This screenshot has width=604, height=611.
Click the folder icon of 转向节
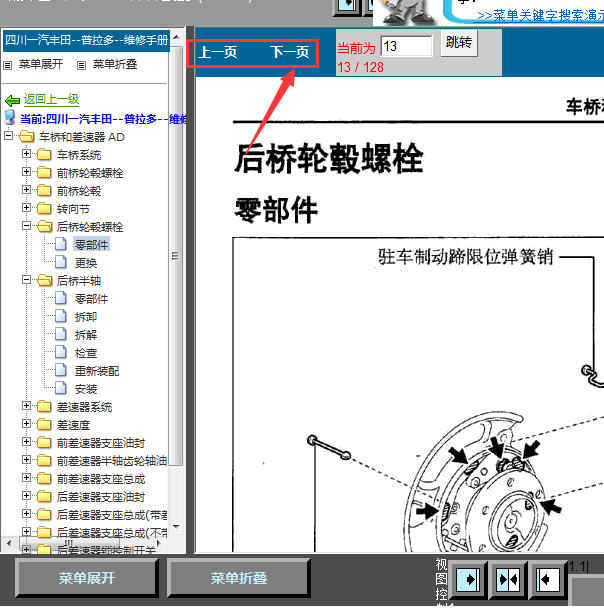pyautogui.click(x=44, y=208)
